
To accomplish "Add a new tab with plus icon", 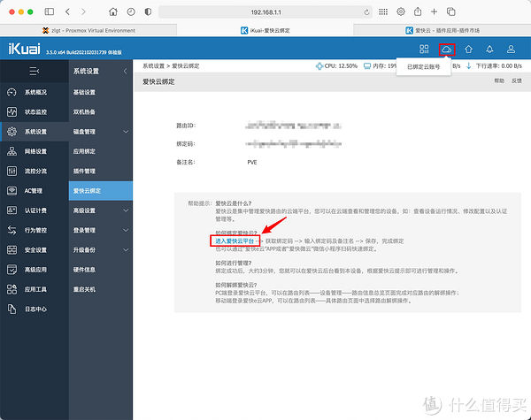I will (x=434, y=11).
